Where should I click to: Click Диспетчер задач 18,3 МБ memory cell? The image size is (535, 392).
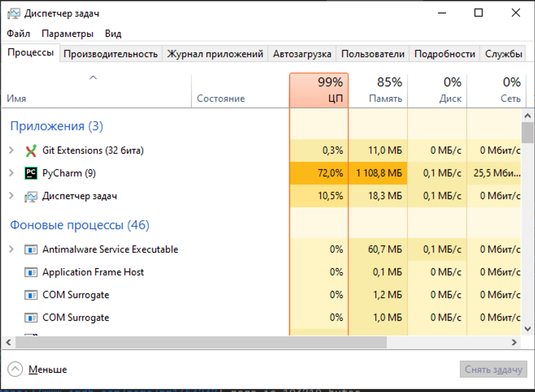(x=378, y=196)
